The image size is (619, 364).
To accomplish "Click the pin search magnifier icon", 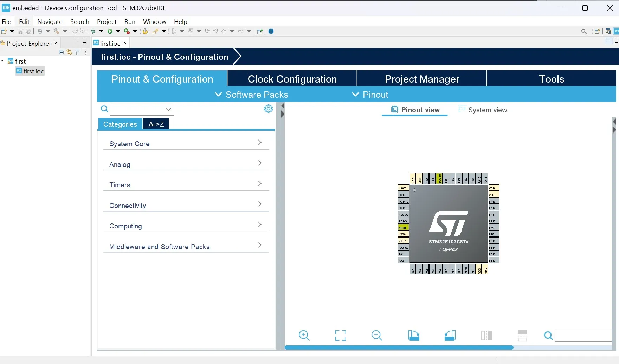I will click(548, 336).
